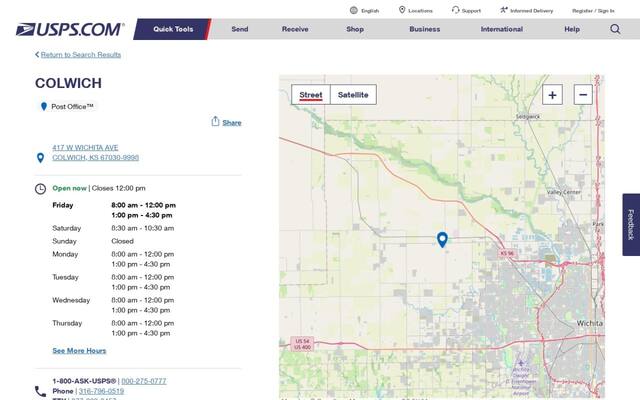Screen dimensions: 640x400
Task: Click the Informed Delivery icon
Action: click(x=504, y=10)
